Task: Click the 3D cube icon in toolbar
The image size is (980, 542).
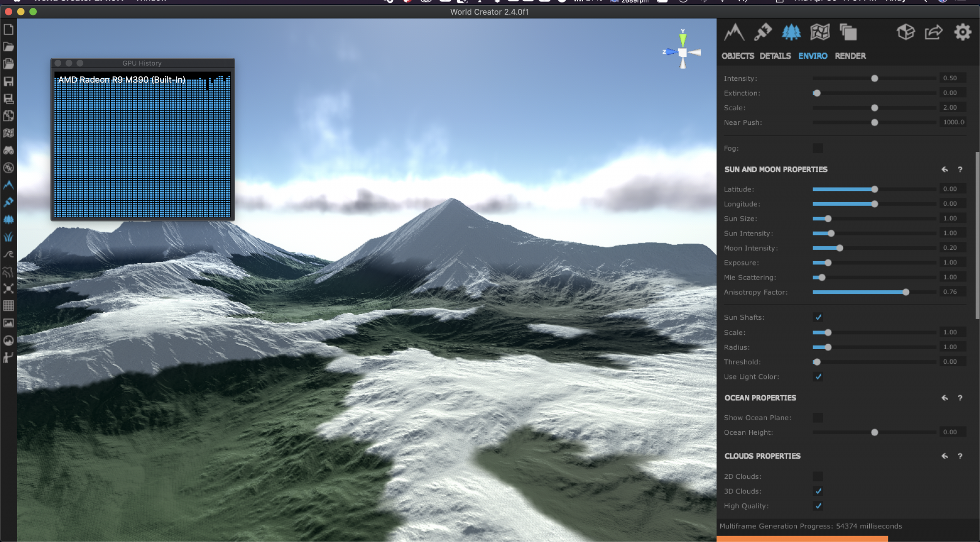Action: click(x=906, y=32)
